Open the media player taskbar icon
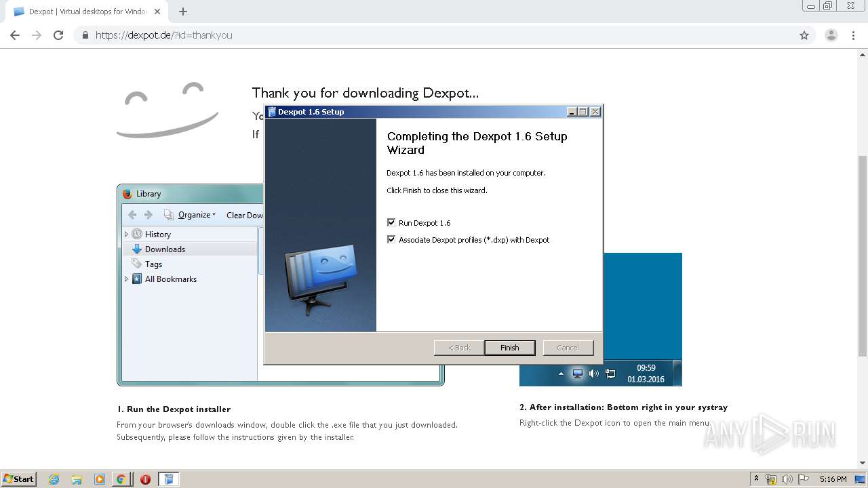Screen dimensions: 868x488 tap(99, 479)
